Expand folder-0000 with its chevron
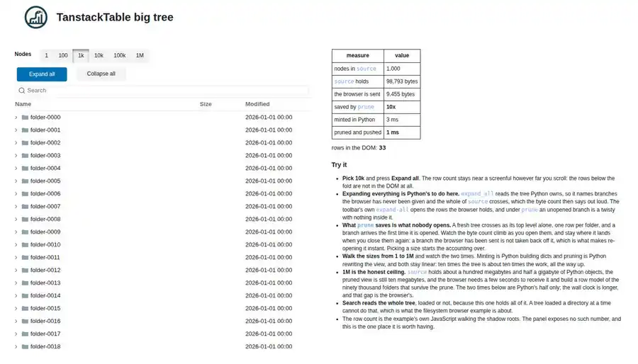638x364 pixels. click(16, 118)
